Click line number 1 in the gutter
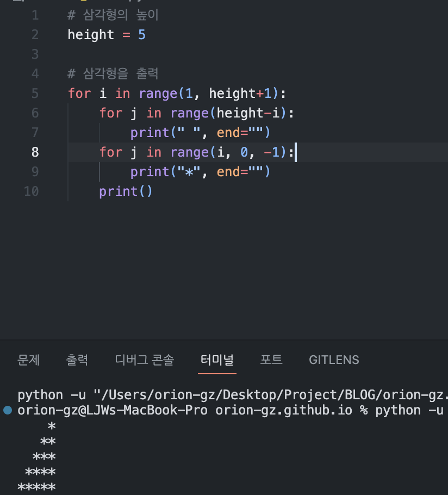This screenshot has width=448, height=495. tap(35, 15)
